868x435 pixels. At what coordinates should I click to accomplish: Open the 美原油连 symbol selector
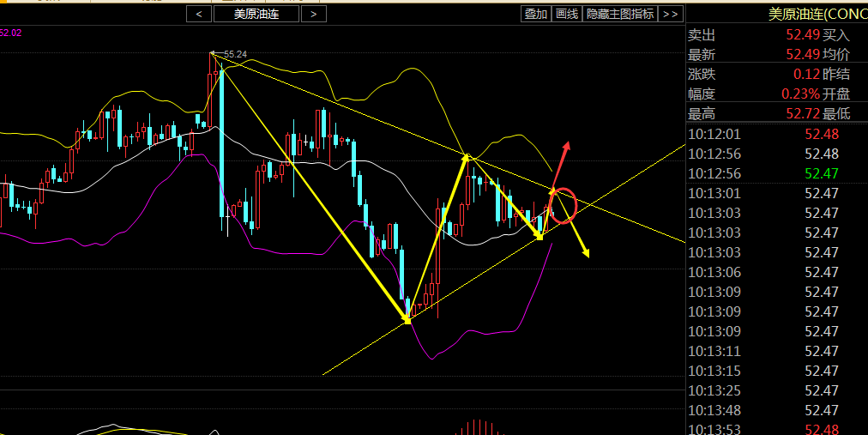tap(256, 14)
